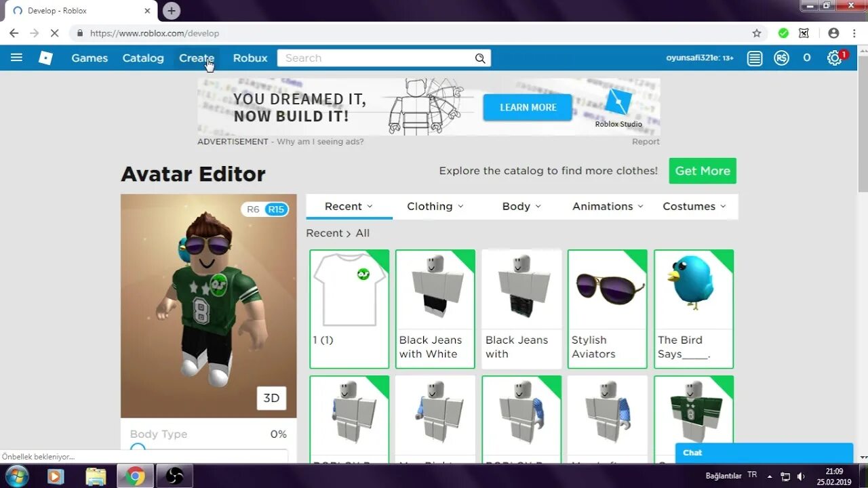
Task: Open a new browser tab
Action: [x=172, y=11]
